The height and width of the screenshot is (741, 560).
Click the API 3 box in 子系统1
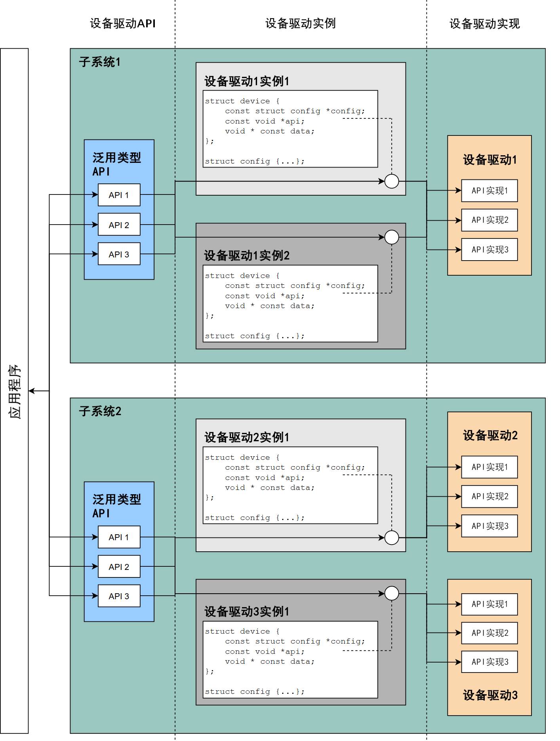tap(119, 254)
